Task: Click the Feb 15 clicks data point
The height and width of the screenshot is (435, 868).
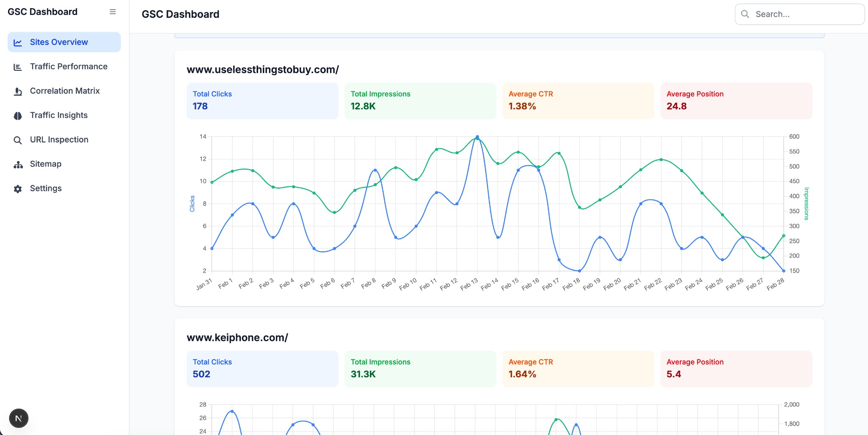Action: point(518,170)
